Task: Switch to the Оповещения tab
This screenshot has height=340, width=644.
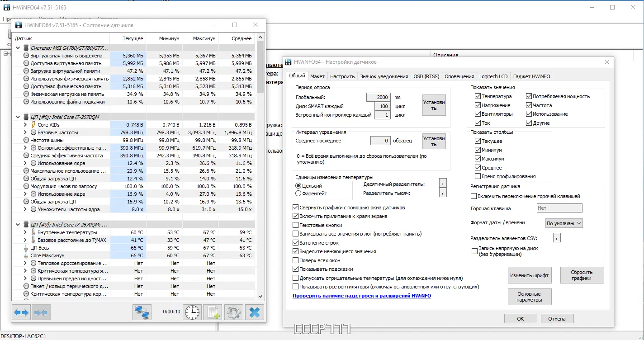Action: 459,76
